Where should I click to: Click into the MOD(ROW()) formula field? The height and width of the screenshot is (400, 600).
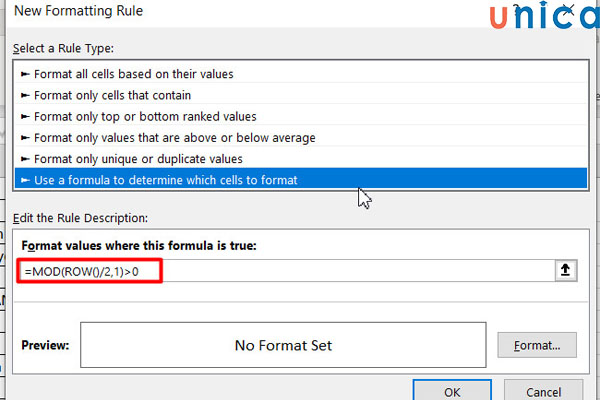(300, 271)
